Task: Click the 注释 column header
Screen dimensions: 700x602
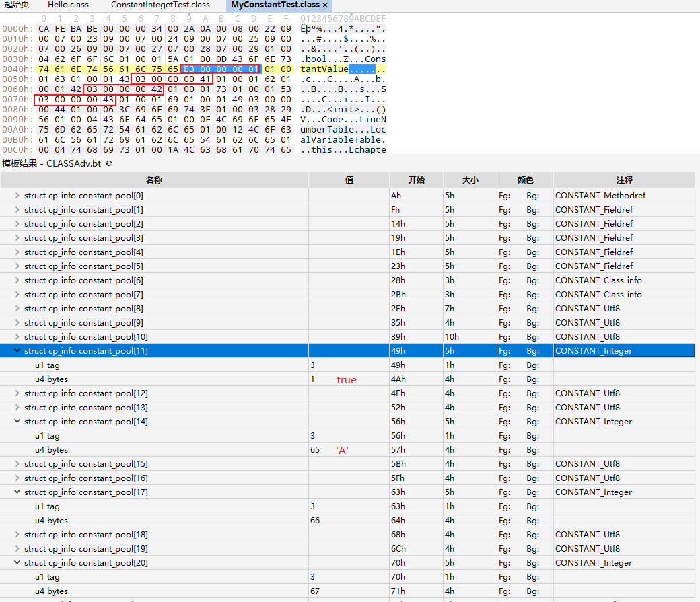Action: pos(623,180)
